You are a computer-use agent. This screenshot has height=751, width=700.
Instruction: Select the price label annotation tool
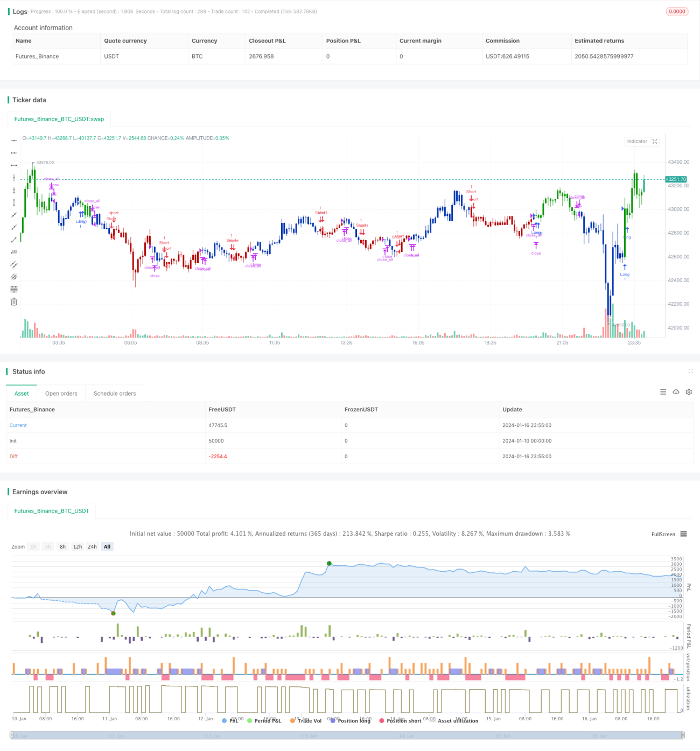click(x=14, y=252)
